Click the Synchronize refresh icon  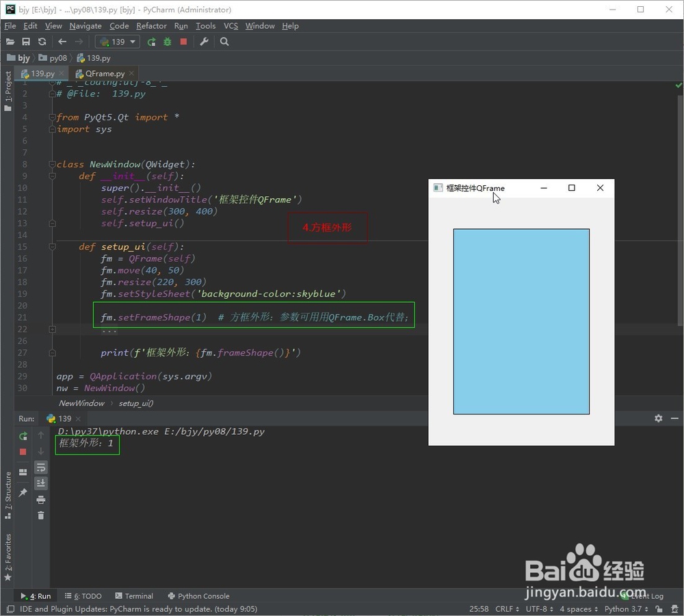(x=42, y=42)
